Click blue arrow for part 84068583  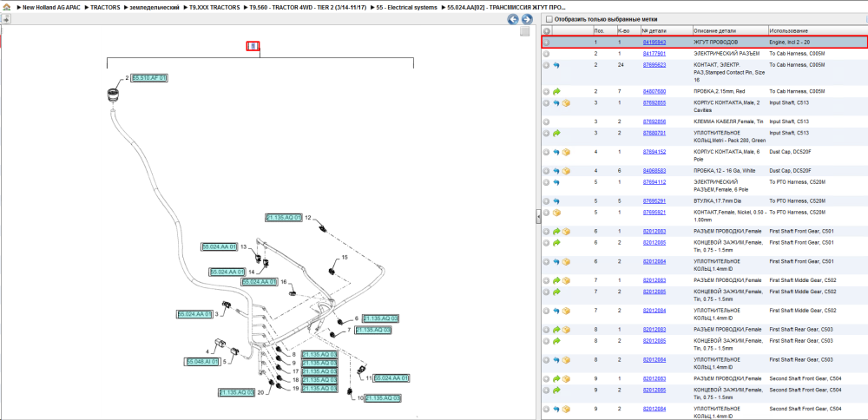click(x=556, y=171)
